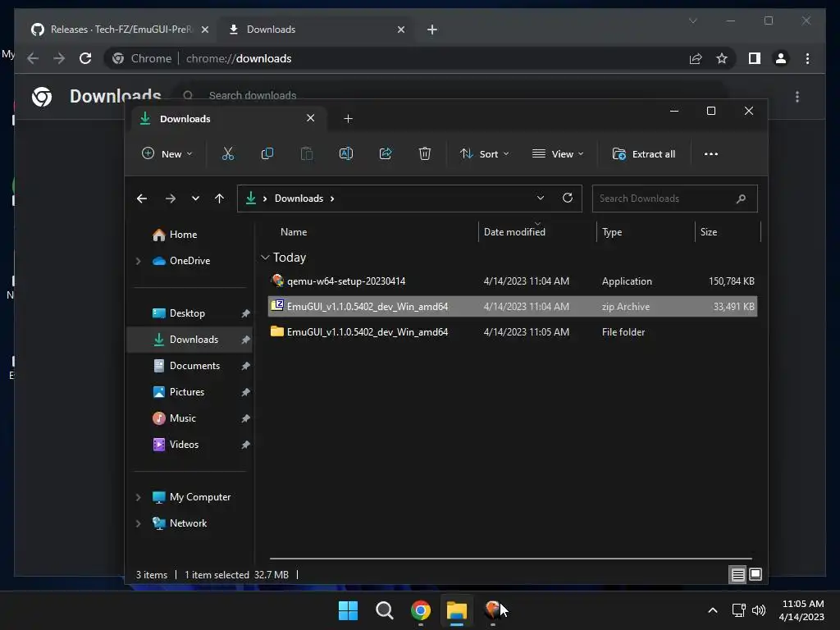
Task: Click chevron after Downloads in address bar
Action: tap(332, 199)
